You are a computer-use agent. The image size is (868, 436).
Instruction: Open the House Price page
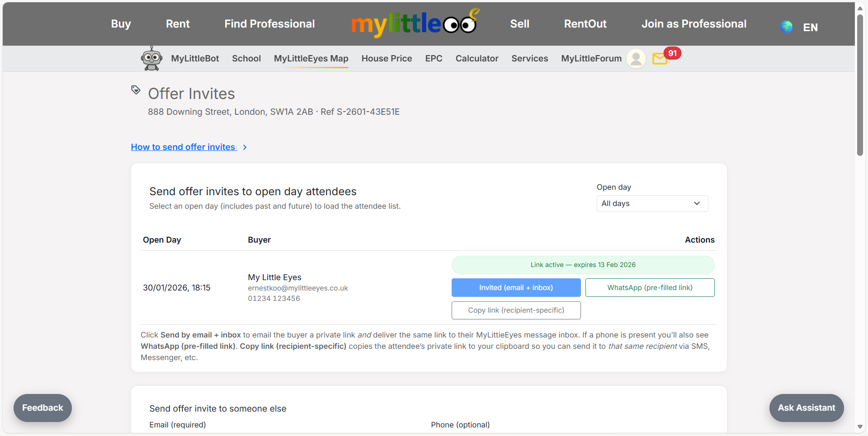[387, 59]
